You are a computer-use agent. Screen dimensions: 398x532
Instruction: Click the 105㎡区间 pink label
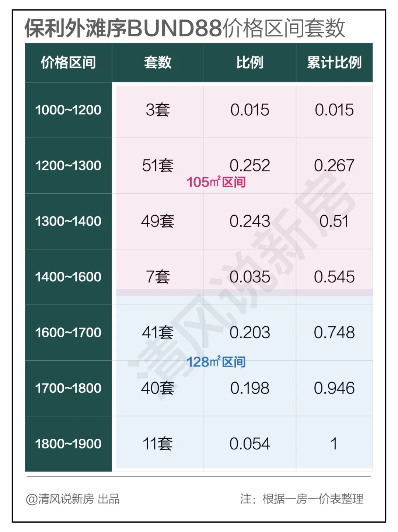coord(216,182)
